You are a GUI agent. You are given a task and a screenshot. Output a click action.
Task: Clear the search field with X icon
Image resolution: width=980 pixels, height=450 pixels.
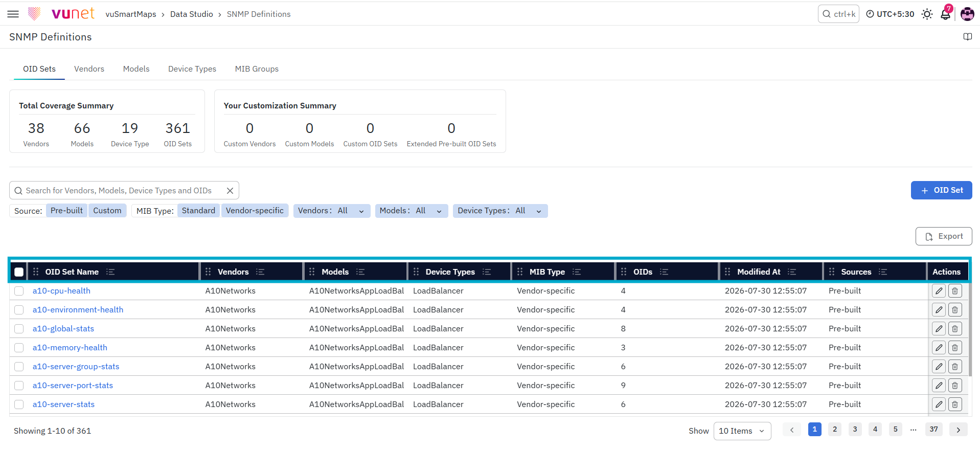230,191
